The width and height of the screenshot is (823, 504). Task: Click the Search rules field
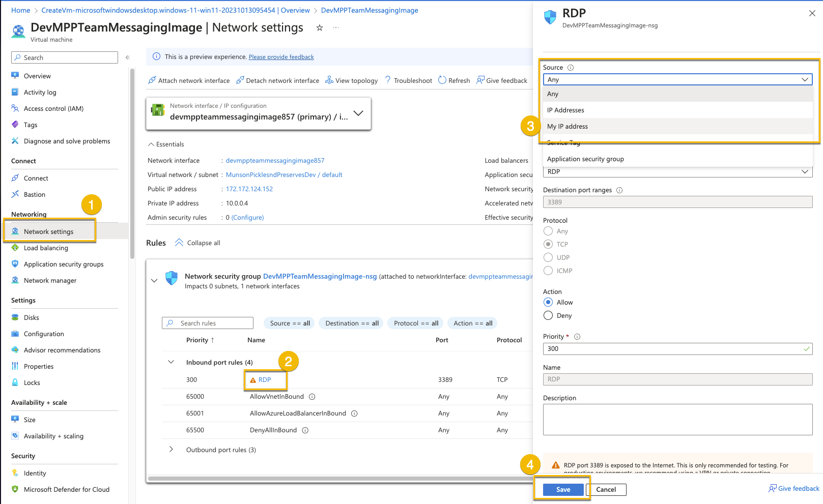pyautogui.click(x=208, y=323)
